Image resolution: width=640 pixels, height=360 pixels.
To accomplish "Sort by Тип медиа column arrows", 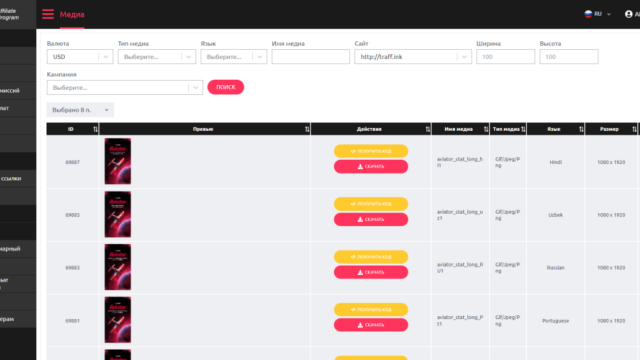I will [523, 129].
